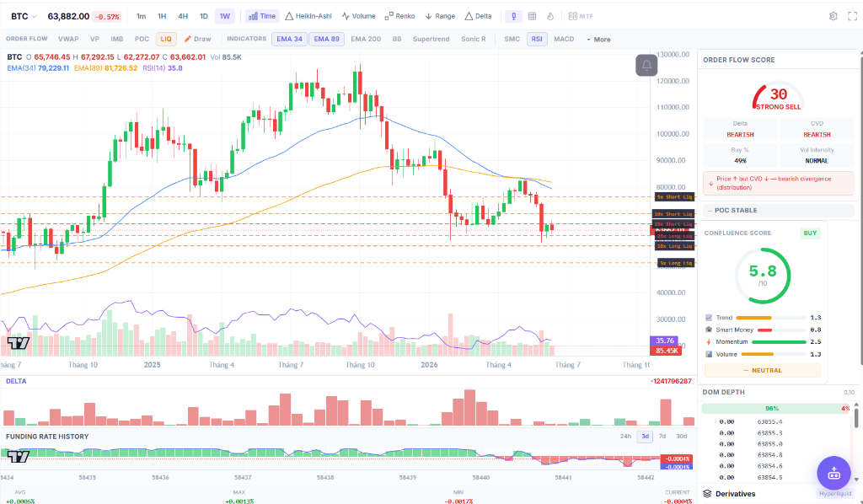The height and width of the screenshot is (504, 863).
Task: Click the candlestick style icon
Action: click(513, 17)
